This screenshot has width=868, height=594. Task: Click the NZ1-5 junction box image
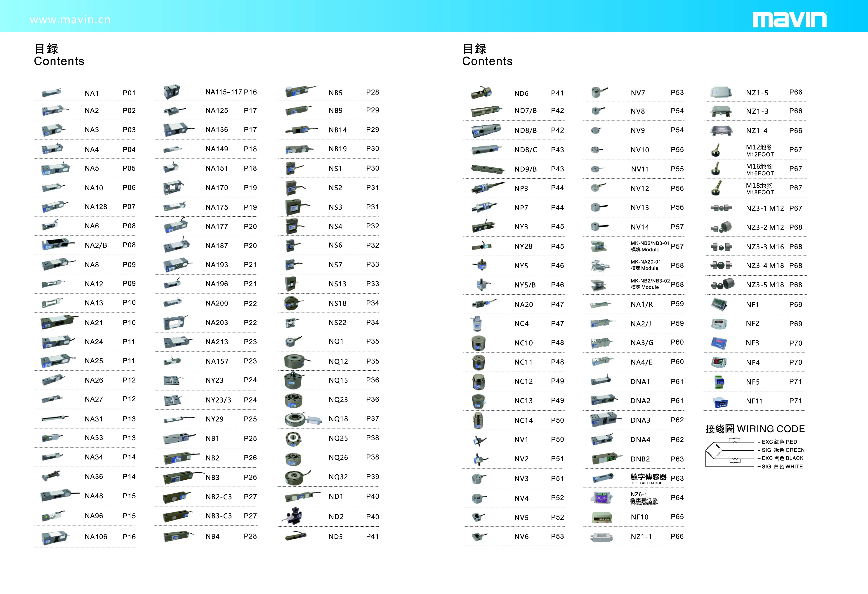pyautogui.click(x=720, y=92)
